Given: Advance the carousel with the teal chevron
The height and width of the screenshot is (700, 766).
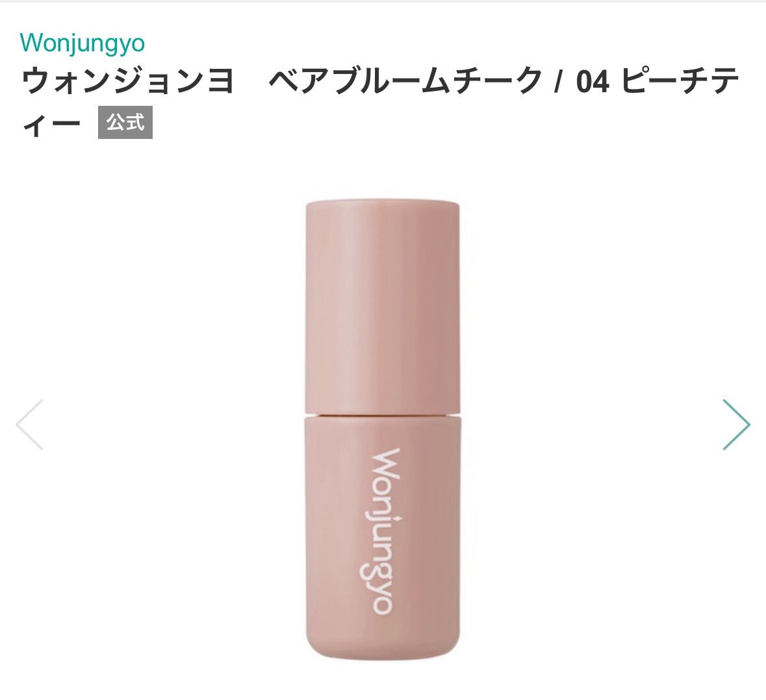Looking at the screenshot, I should pos(736,424).
